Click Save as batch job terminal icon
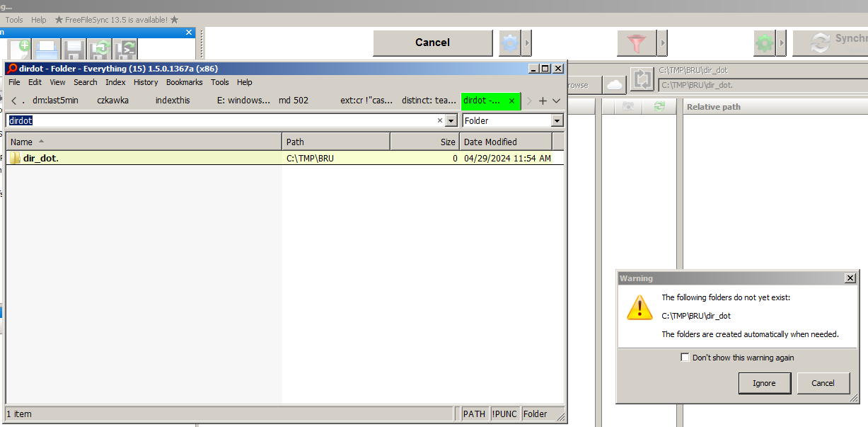868x427 pixels. click(126, 50)
